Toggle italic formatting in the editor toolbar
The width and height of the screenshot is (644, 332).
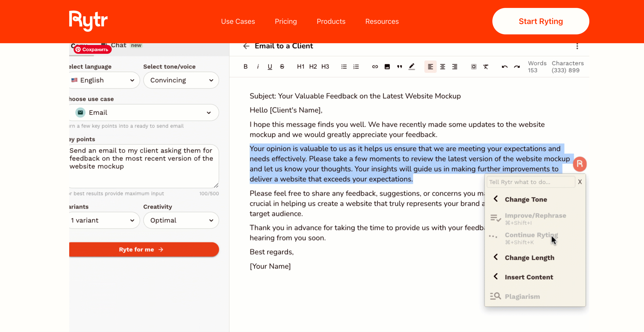(258, 67)
